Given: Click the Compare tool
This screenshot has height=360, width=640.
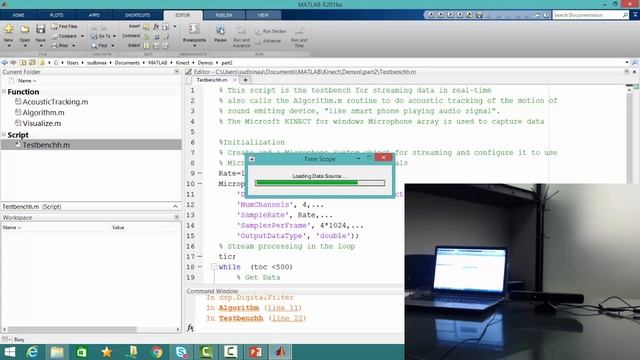Looking at the screenshot, I should (64, 36).
